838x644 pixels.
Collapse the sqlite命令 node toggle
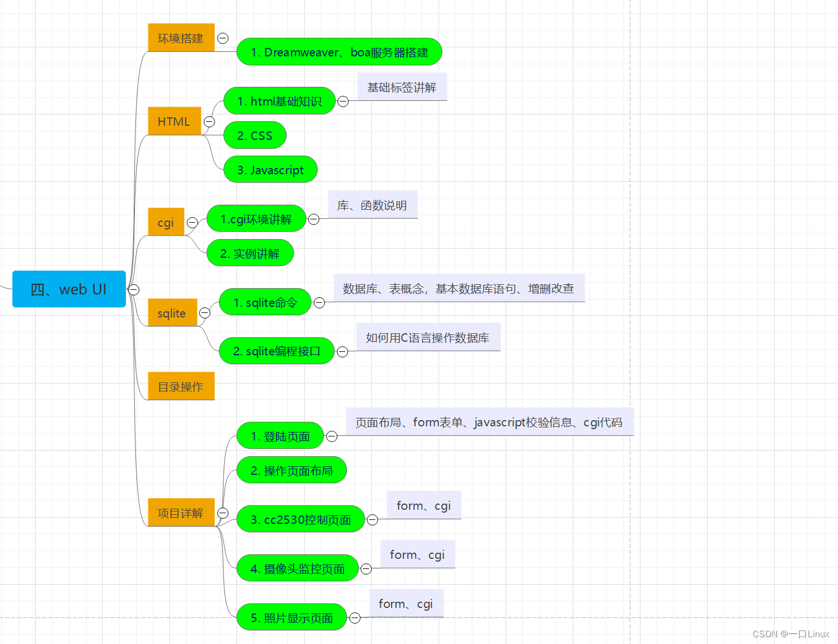coord(319,303)
